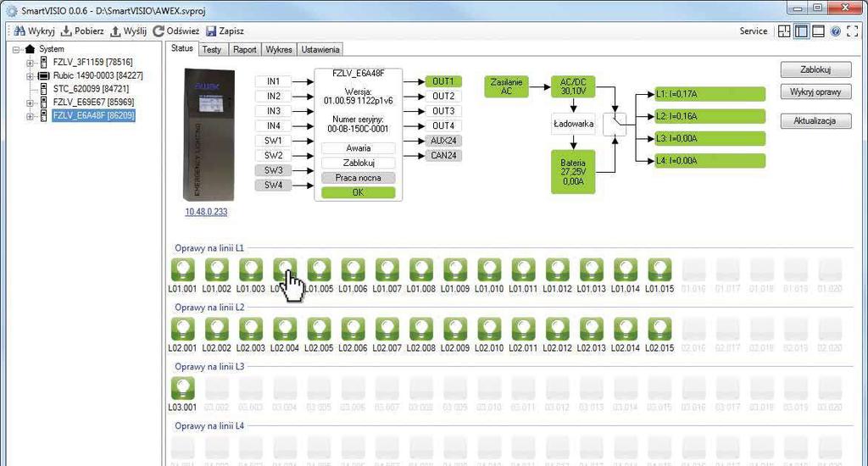Expand the FZLV_E6A48F [86209] node

(30, 116)
